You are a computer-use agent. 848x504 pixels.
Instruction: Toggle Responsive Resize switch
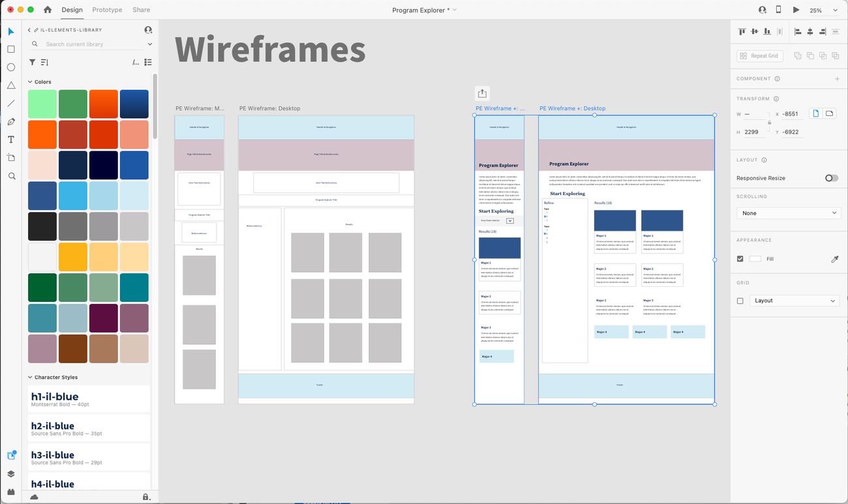(x=831, y=178)
